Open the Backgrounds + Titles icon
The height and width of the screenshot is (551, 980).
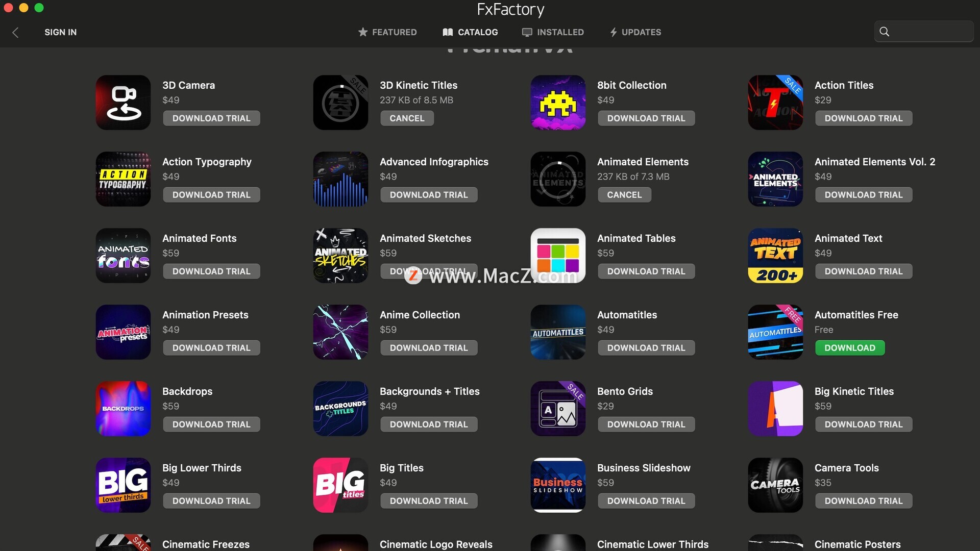pos(340,409)
